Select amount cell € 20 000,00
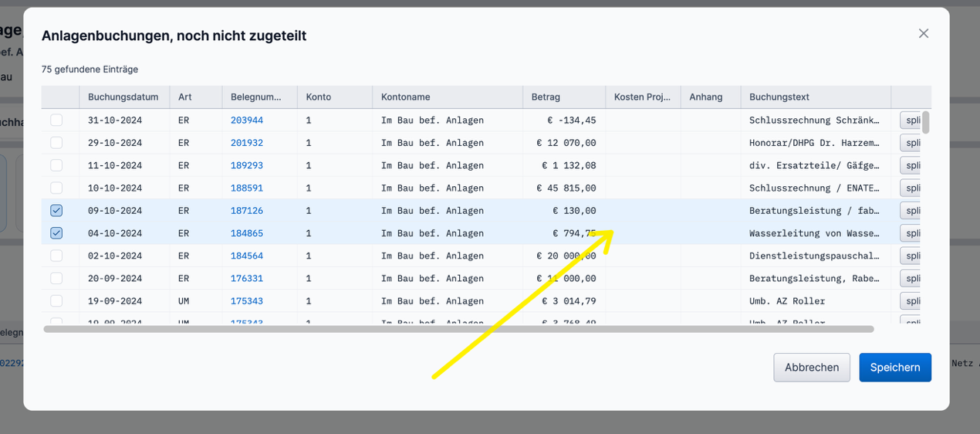This screenshot has height=434, width=980. click(x=564, y=256)
